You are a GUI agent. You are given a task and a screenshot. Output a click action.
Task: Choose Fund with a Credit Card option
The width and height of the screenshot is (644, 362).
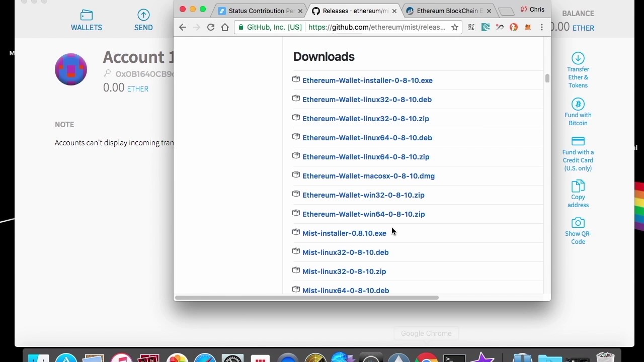[x=578, y=154]
